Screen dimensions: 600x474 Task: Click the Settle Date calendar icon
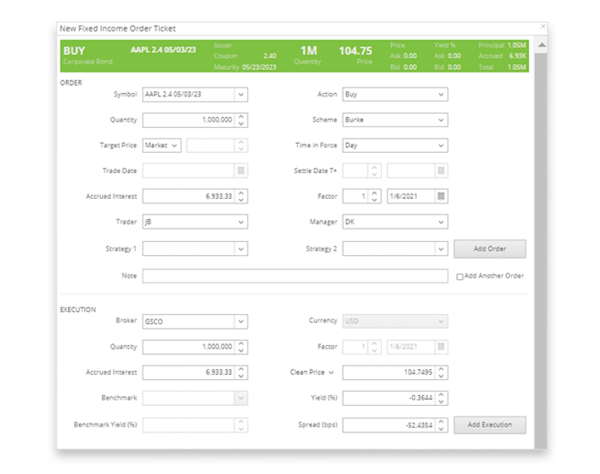pos(441,171)
